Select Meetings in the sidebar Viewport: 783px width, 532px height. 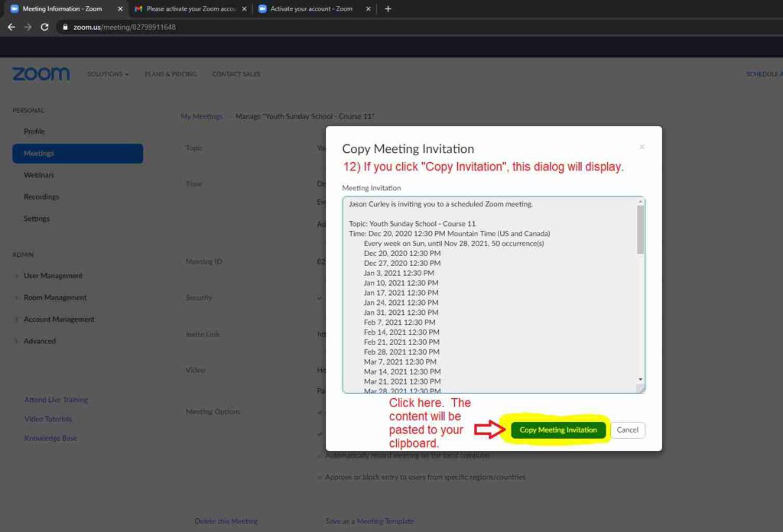pyautogui.click(x=77, y=153)
